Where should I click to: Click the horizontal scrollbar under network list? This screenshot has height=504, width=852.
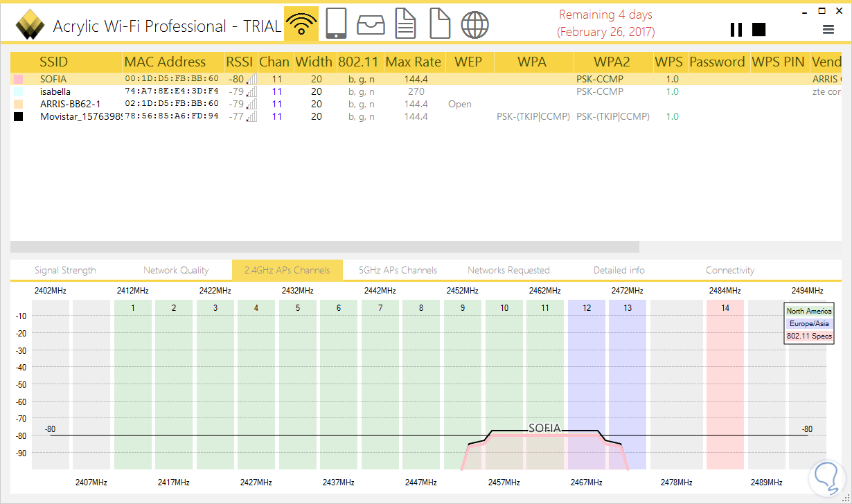point(324,246)
